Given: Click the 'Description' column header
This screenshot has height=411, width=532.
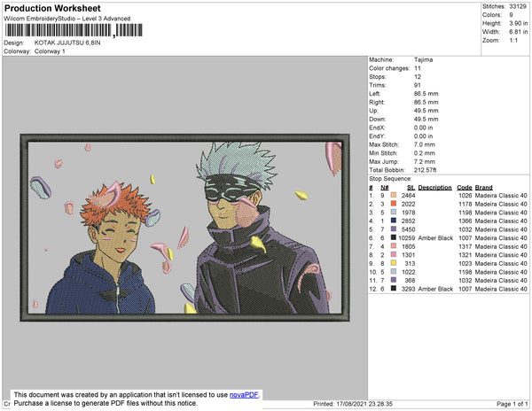Looking at the screenshot, I should click(434, 188).
